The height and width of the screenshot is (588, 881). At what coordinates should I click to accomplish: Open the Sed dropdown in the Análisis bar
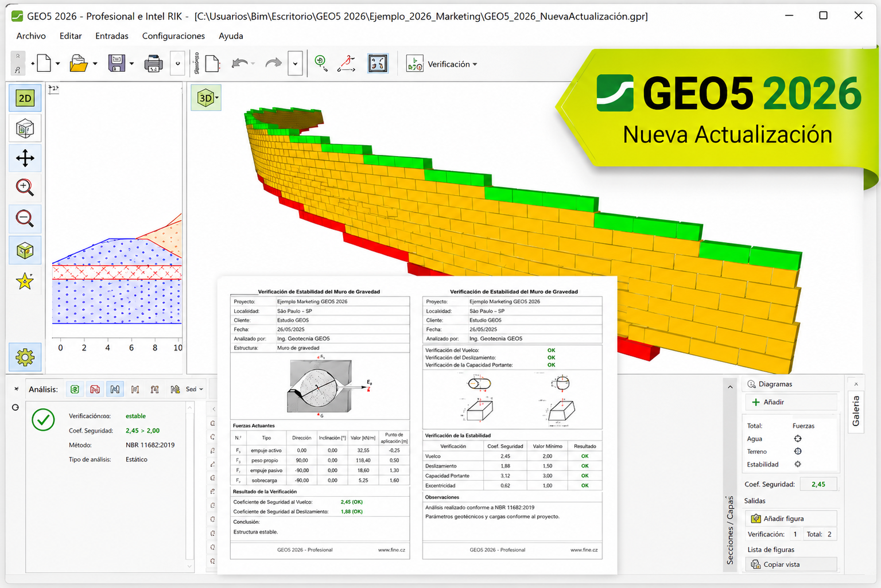pyautogui.click(x=195, y=390)
